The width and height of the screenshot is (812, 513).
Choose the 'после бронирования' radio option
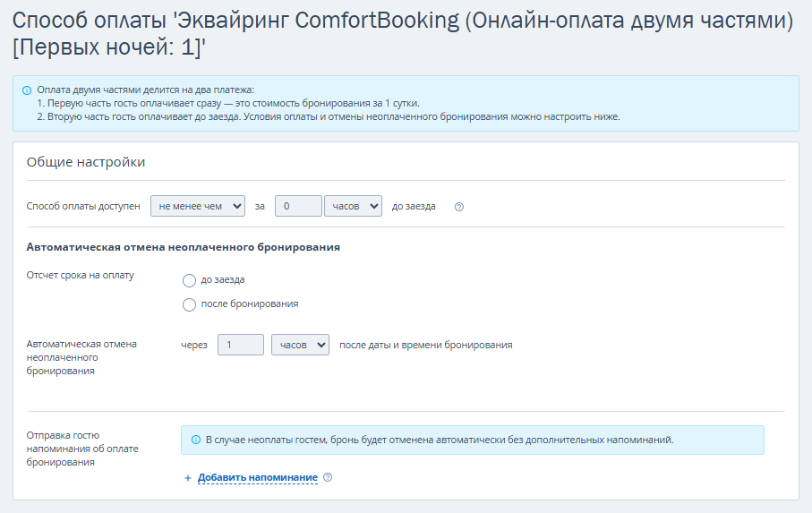189,304
